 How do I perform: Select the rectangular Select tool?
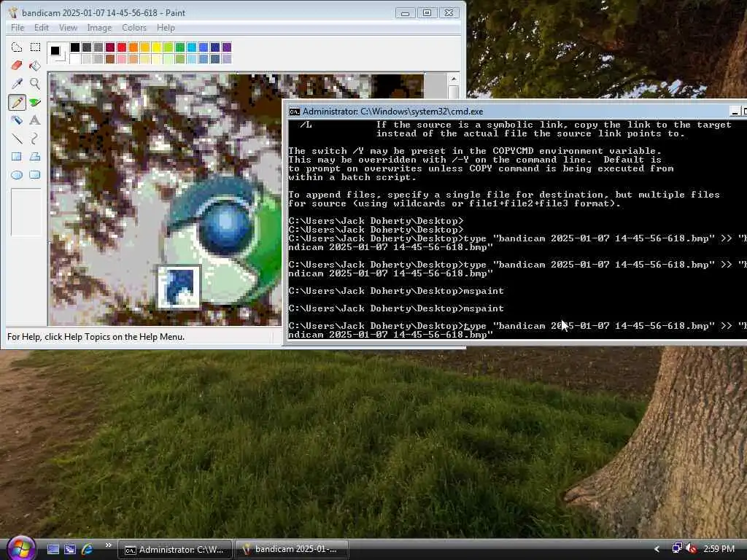[35, 47]
